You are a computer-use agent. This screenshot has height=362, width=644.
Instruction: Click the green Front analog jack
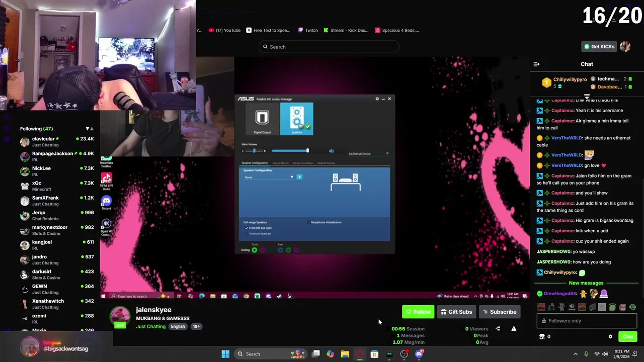coord(255,250)
